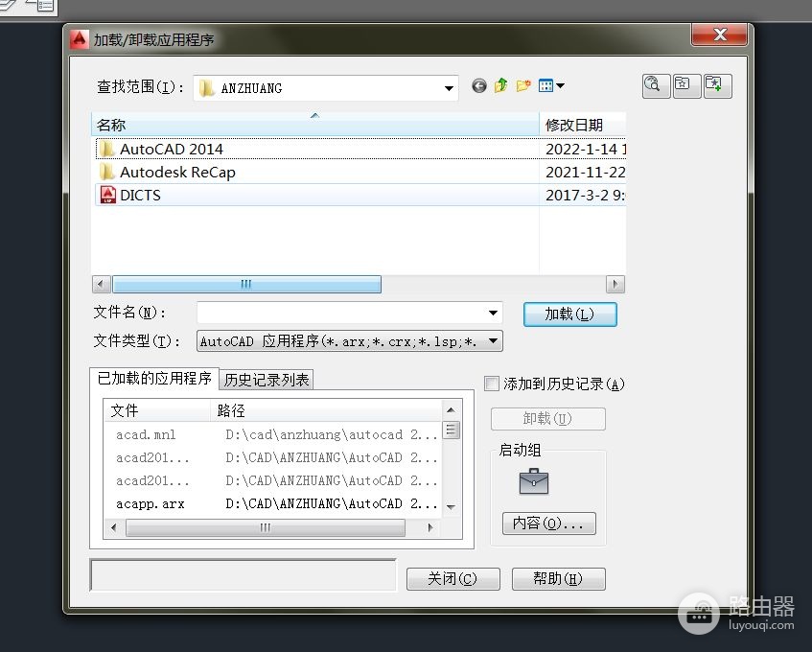The height and width of the screenshot is (652, 812).
Task: Create a new folder
Action: pos(523,85)
